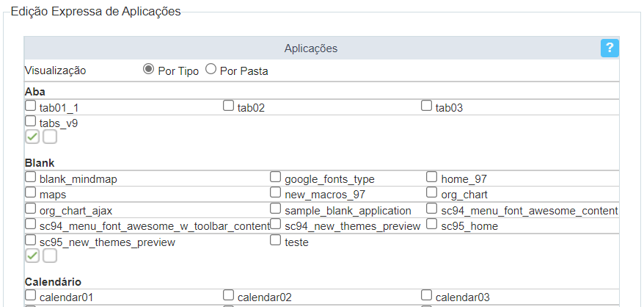Click check-all icon under Blank section
This screenshot has width=644, height=307.
32,256
